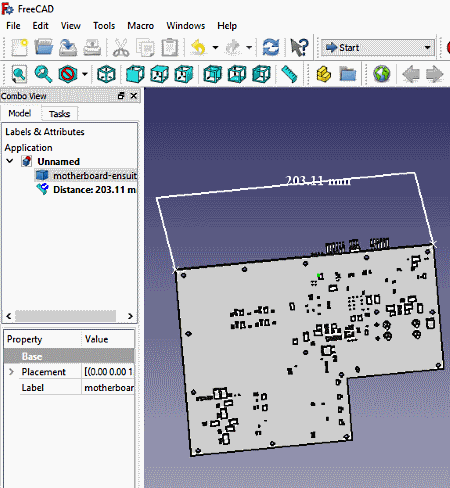Click the greyed-out Redo arrow icon

pos(232,47)
